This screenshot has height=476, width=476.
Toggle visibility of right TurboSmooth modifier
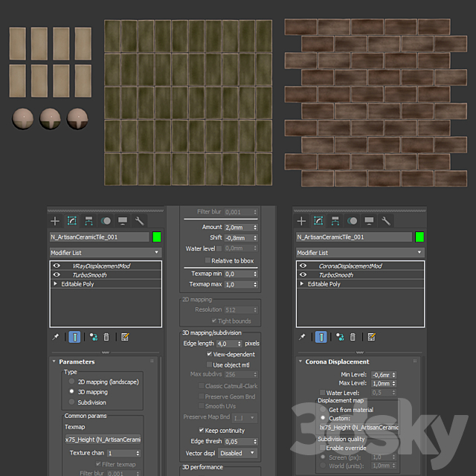[x=303, y=274]
